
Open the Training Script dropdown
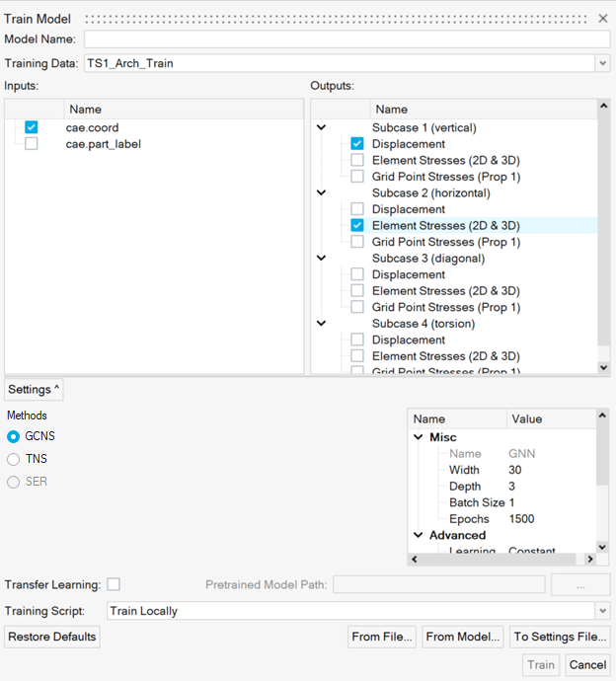602,611
